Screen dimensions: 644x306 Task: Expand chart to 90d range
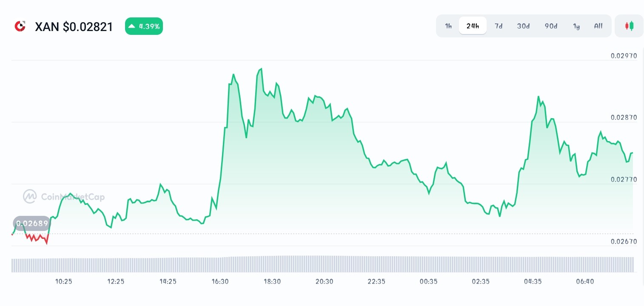tap(551, 26)
